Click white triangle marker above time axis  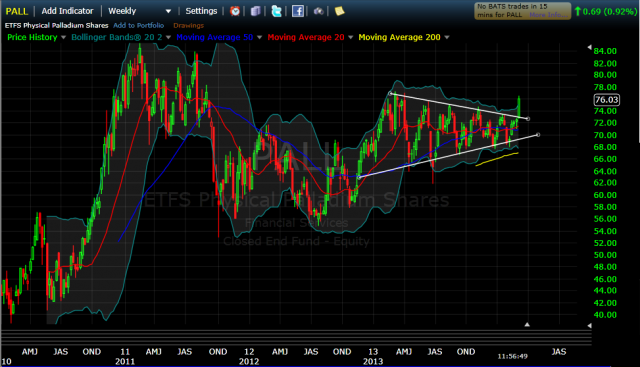(527, 325)
